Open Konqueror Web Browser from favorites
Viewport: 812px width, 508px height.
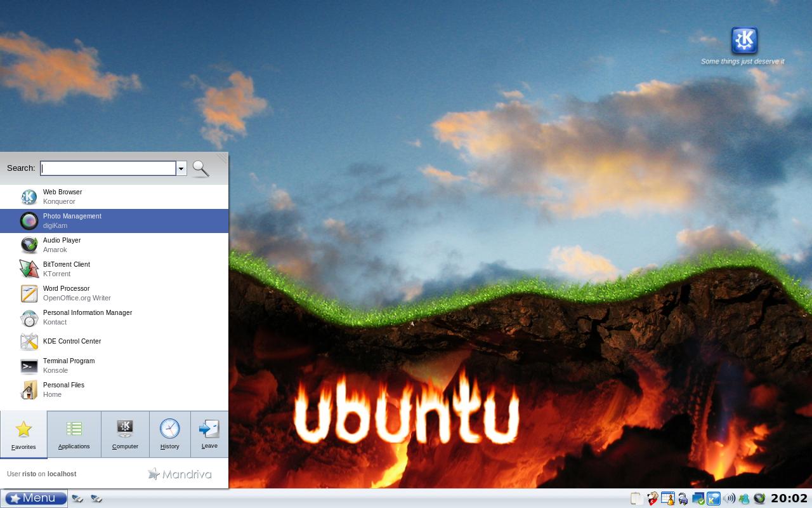click(x=114, y=197)
